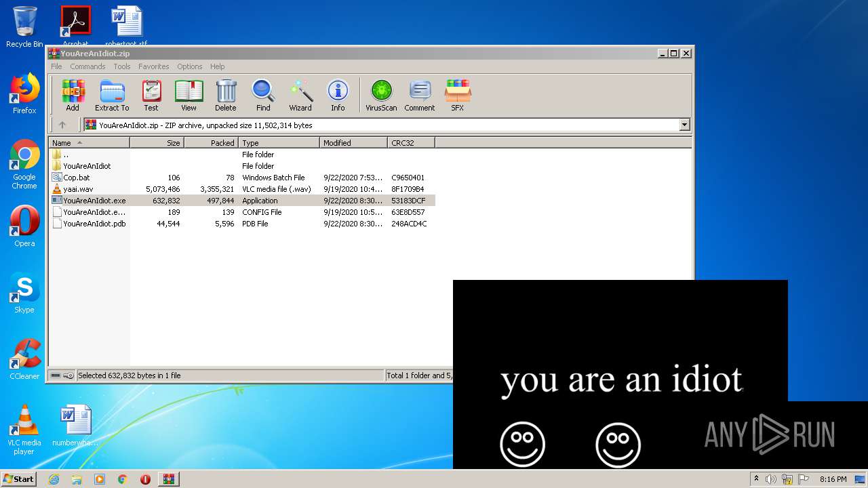This screenshot has height=488, width=868.
Task: Show archive Info
Action: point(338,96)
